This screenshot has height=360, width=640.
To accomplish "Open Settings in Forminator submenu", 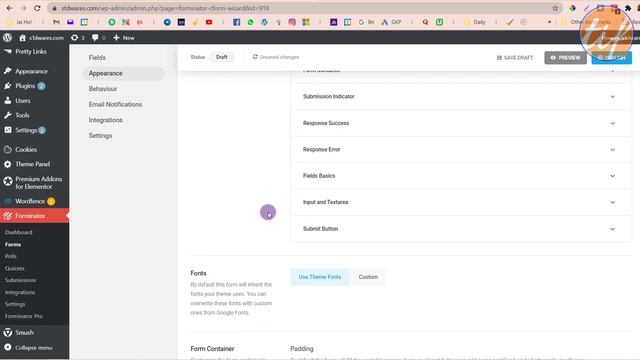I will pyautogui.click(x=15, y=304).
